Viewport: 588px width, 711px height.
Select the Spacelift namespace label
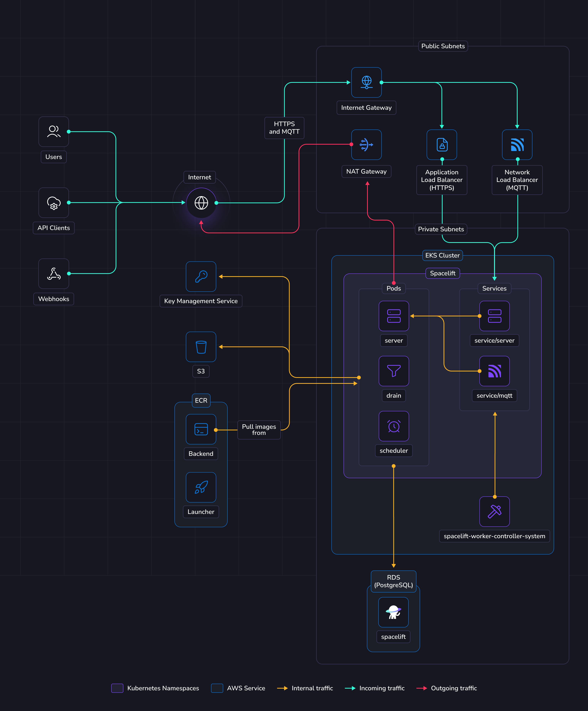[443, 273]
